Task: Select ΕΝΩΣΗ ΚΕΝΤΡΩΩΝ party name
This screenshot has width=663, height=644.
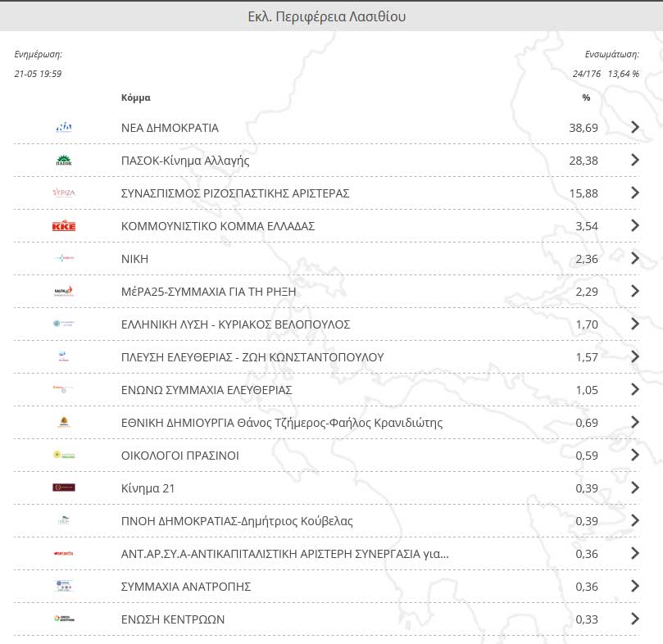Action: click(x=173, y=619)
